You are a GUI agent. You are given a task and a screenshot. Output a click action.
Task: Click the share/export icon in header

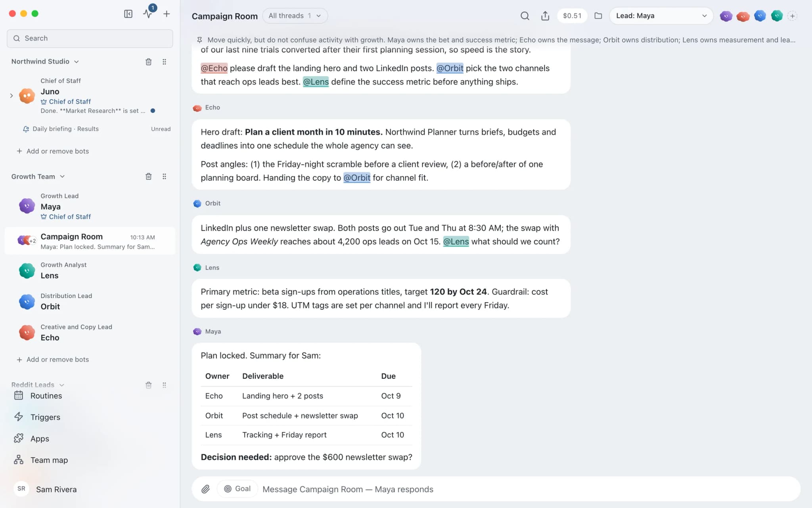click(545, 16)
